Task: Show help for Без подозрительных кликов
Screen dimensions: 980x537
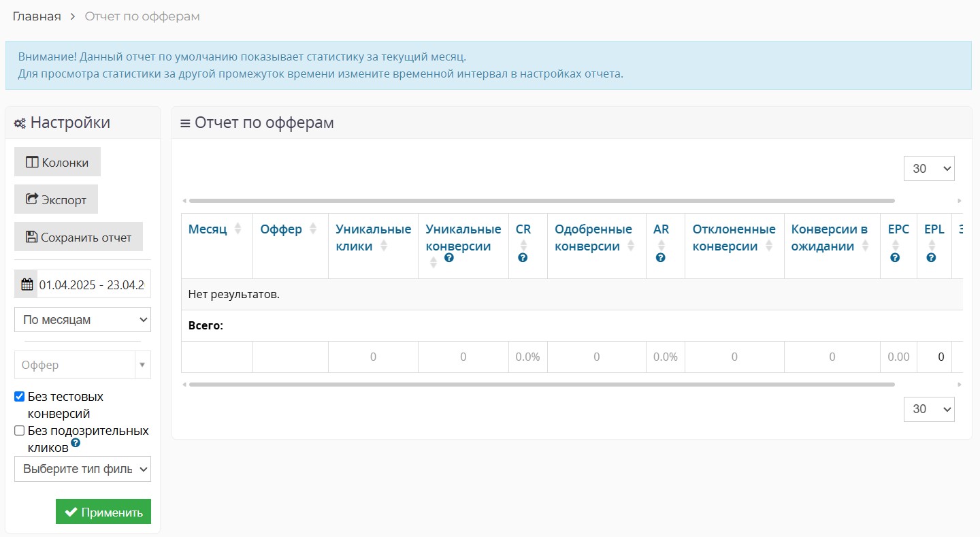Action: click(76, 442)
